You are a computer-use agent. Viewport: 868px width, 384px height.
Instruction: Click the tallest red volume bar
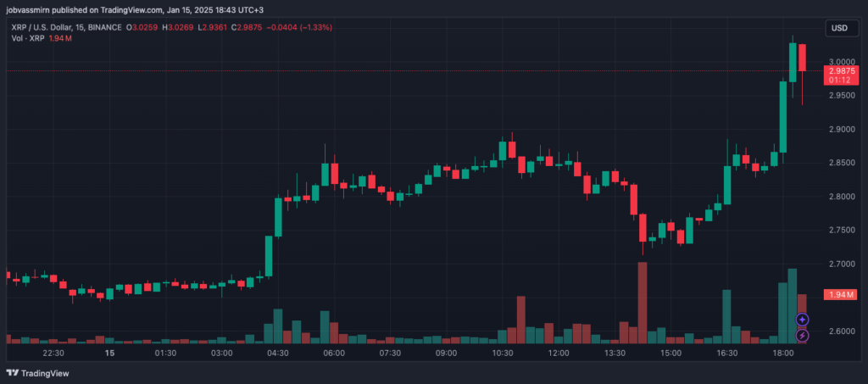[x=643, y=302]
